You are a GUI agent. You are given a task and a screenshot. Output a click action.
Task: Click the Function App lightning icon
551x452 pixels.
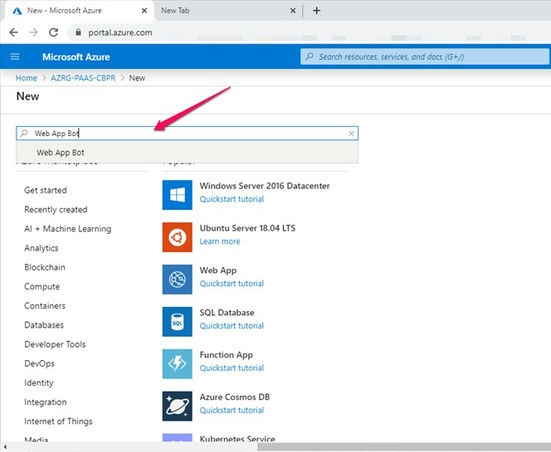(177, 364)
